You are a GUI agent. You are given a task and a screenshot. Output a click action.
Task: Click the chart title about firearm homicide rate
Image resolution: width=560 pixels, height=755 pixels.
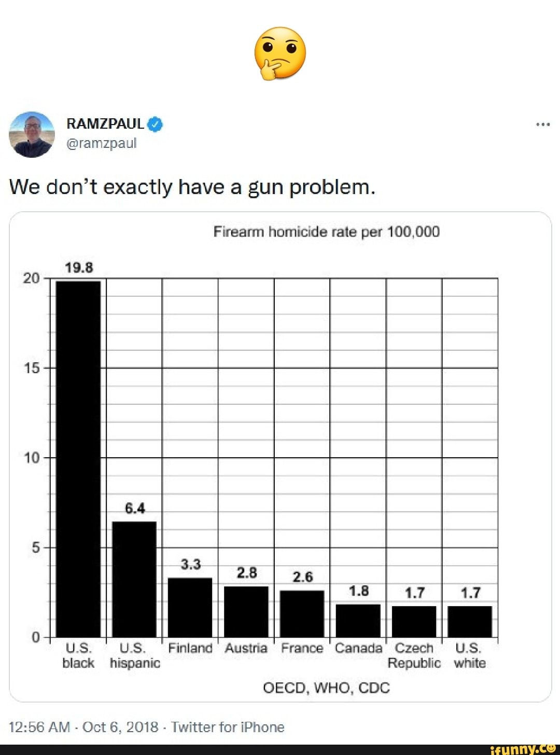326,231
